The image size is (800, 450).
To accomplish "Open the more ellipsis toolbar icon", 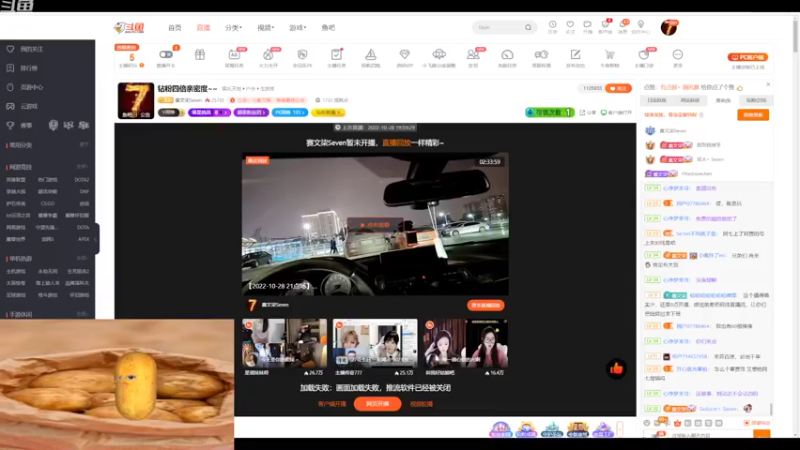I will tap(678, 55).
